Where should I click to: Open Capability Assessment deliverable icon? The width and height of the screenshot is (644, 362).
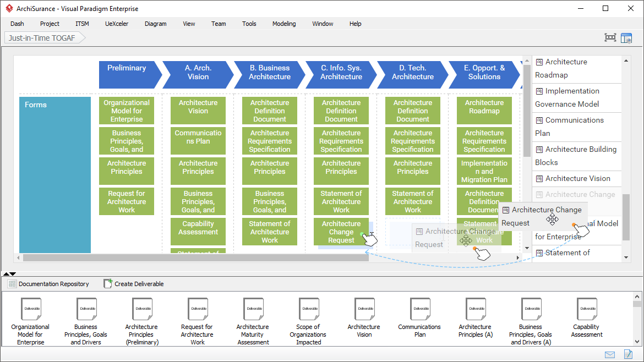(587, 309)
